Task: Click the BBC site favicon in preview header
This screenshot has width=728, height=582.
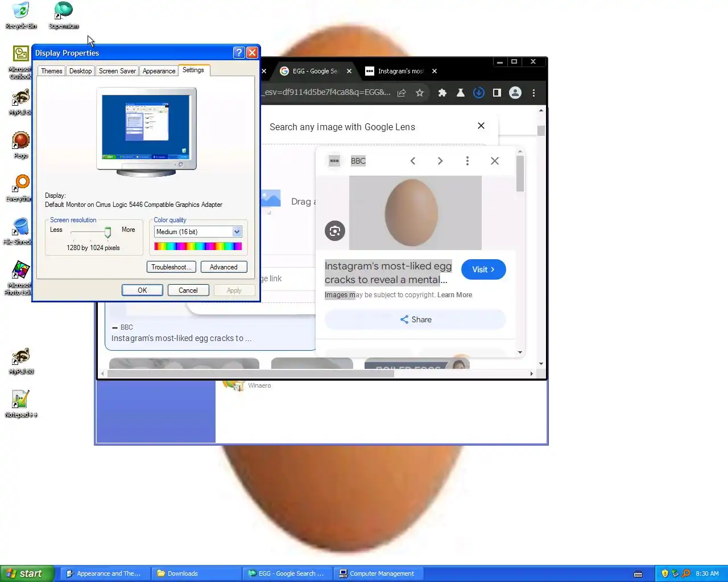Action: [x=334, y=161]
